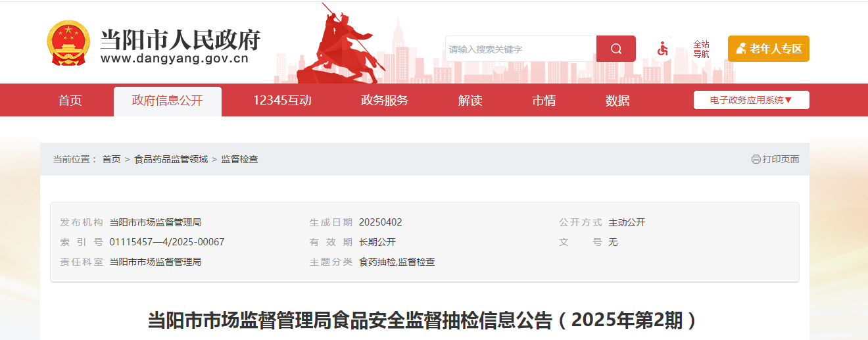This screenshot has width=868, height=340.
Task: Click breadcrumb link 首页
Action: (x=112, y=159)
